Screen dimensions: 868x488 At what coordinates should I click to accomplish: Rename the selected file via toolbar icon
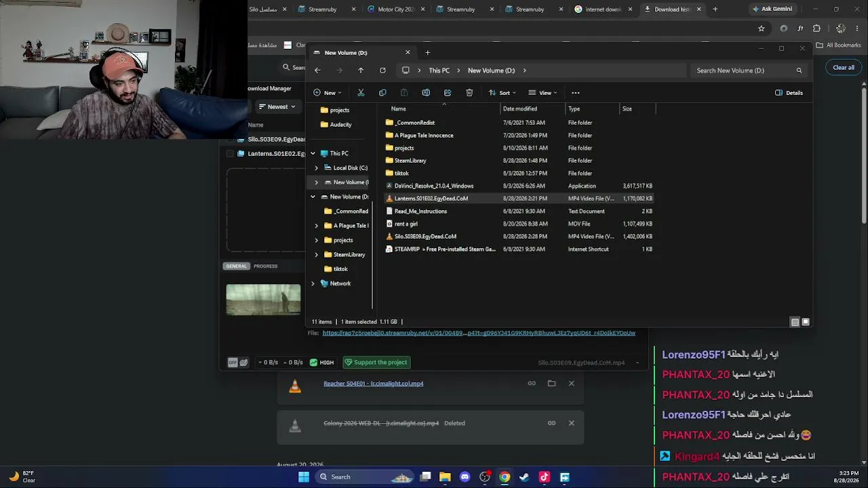426,93
